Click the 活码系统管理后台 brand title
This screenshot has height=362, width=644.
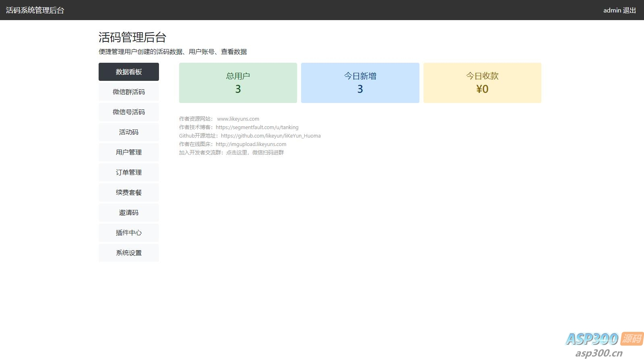pos(35,10)
